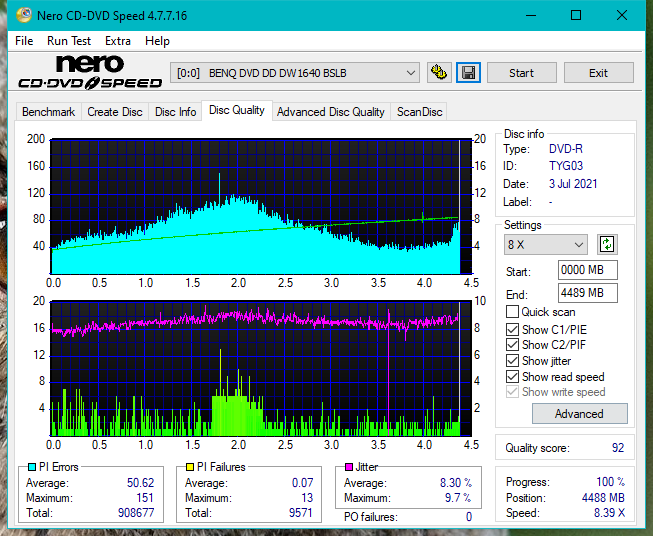Viewport: 653px width, 536px height.
Task: Select the Disc Quality tab
Action: click(237, 110)
